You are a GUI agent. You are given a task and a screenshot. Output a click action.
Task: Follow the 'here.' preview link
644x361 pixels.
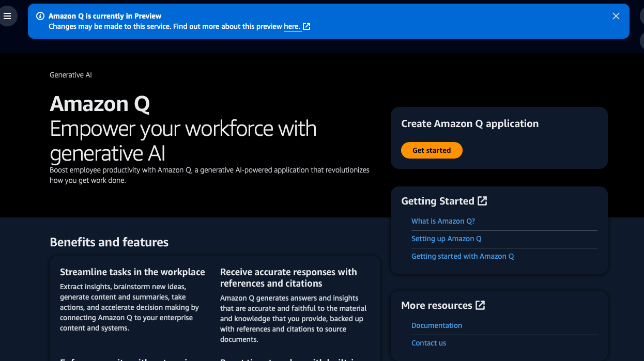(x=292, y=26)
